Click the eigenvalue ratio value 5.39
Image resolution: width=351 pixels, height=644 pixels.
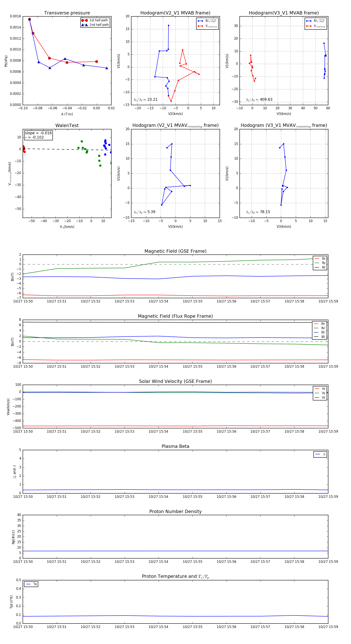pyautogui.click(x=151, y=212)
